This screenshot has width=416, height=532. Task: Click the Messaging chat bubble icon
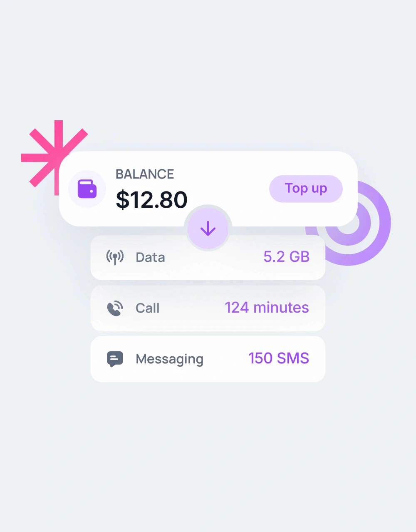click(115, 359)
